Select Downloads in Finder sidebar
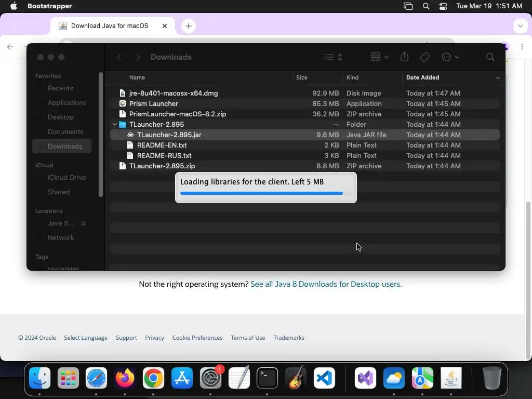The width and height of the screenshot is (532, 399). click(x=62, y=146)
